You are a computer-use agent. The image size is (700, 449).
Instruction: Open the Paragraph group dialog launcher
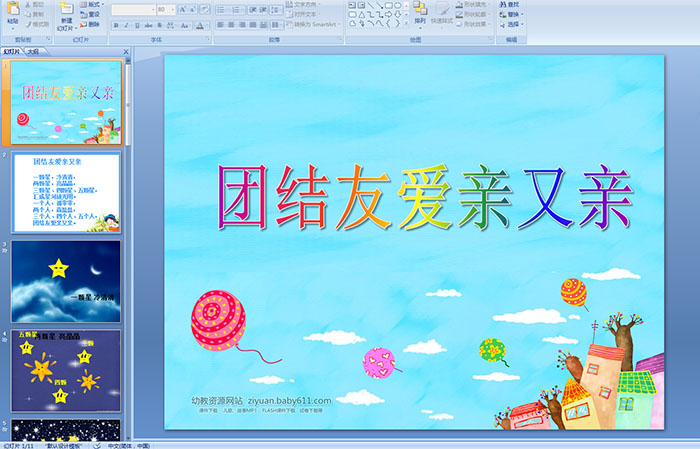click(x=340, y=39)
